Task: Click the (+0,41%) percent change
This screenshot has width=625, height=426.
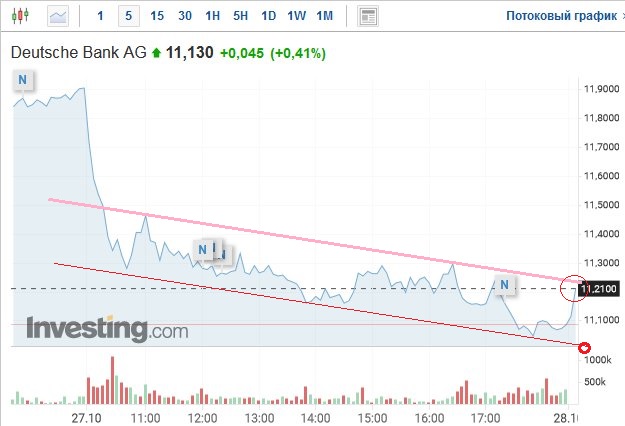Action: click(298, 53)
